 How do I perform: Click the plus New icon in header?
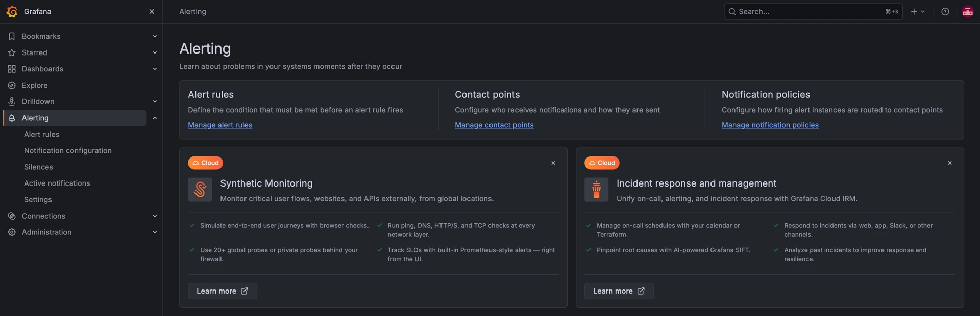click(x=914, y=11)
